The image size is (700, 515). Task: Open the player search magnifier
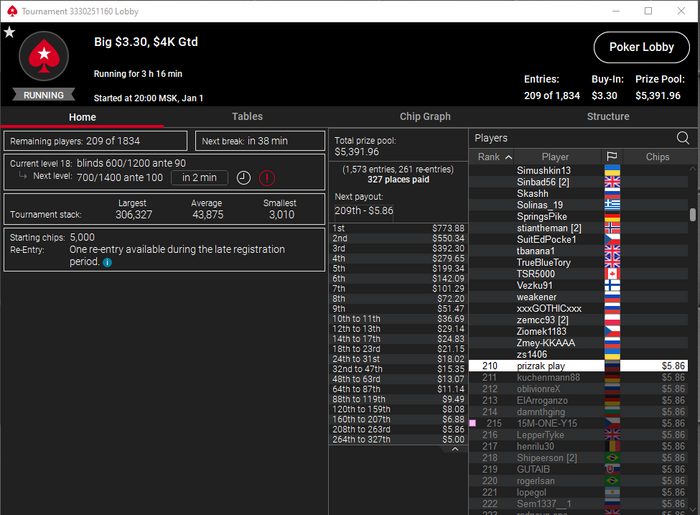pos(683,138)
